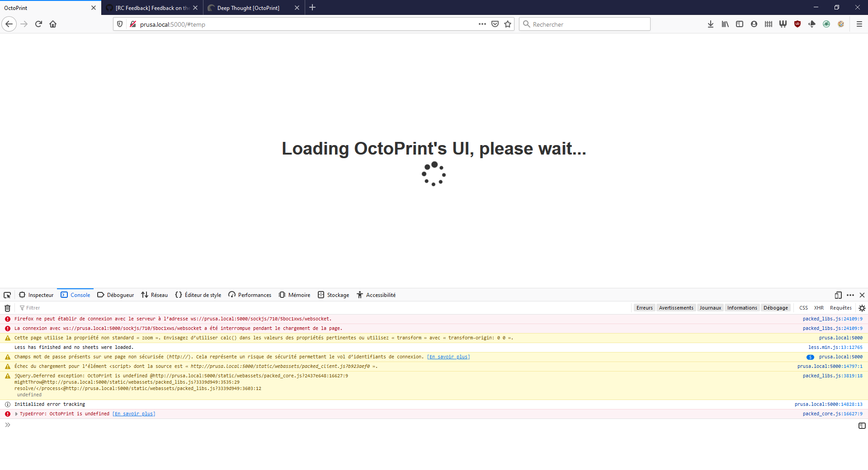
Task: Open En savoir plus link for TypeError
Action: click(x=134, y=414)
